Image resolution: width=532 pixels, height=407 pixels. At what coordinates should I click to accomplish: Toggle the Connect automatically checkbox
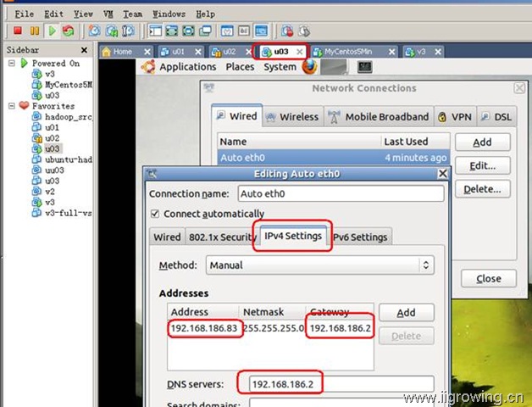pos(154,214)
